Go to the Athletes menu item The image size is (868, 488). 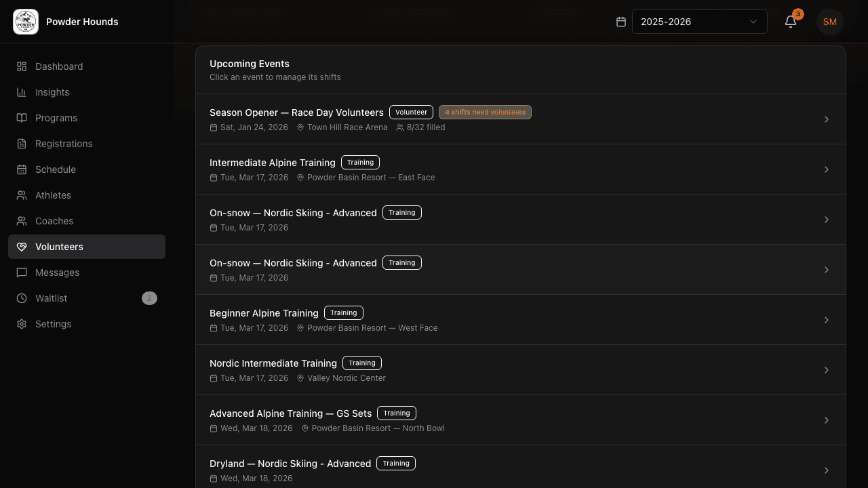point(87,195)
